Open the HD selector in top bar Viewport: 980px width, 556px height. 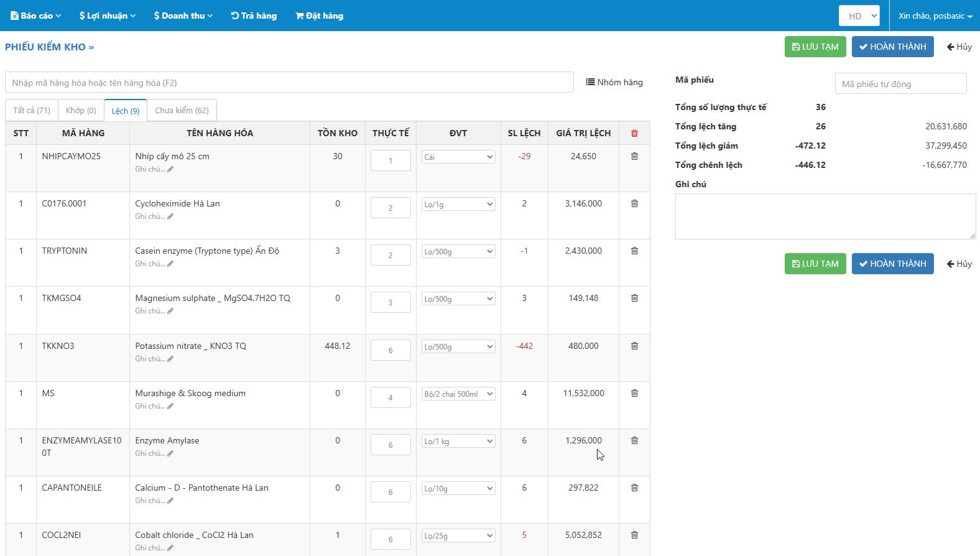coord(859,16)
